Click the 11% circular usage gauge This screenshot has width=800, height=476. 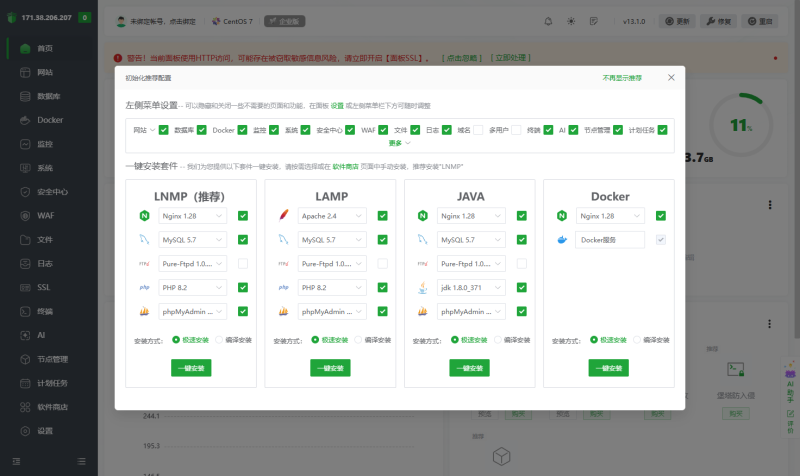[x=741, y=124]
